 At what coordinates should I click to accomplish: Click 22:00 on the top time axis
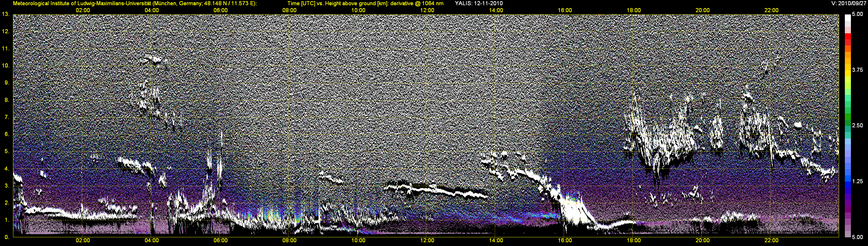point(771,10)
